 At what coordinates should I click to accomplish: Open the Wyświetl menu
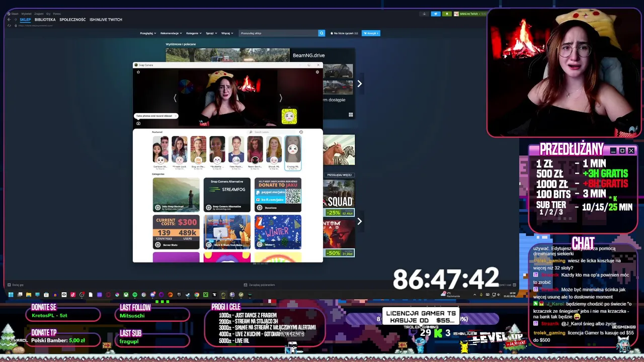pyautogui.click(x=26, y=14)
